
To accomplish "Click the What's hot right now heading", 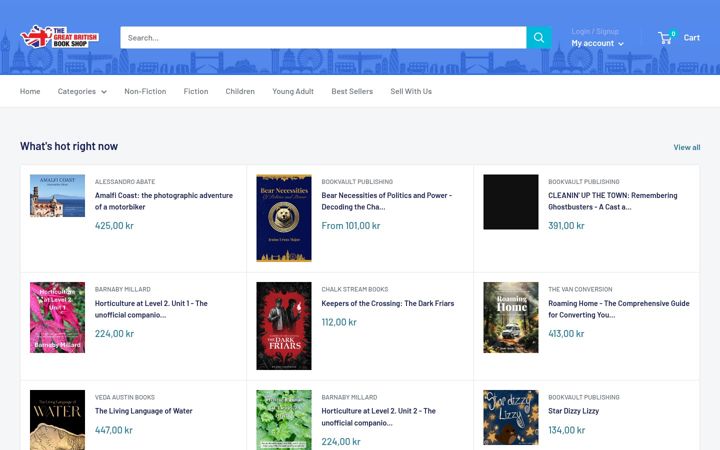I will (69, 146).
